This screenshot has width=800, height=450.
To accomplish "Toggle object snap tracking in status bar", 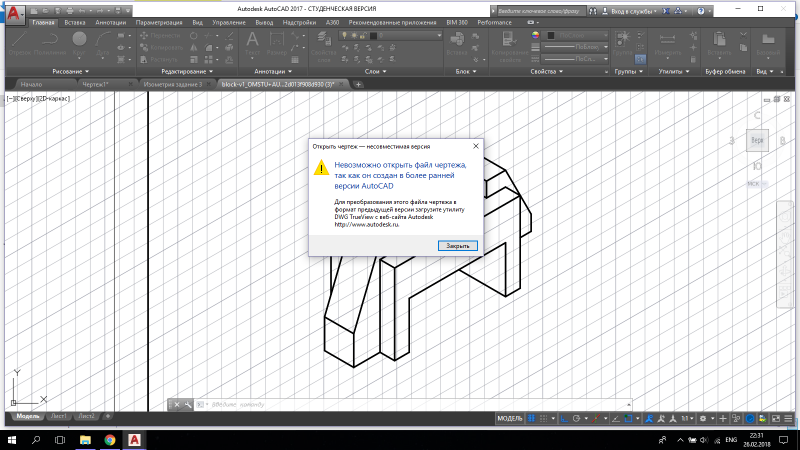I will click(x=616, y=418).
